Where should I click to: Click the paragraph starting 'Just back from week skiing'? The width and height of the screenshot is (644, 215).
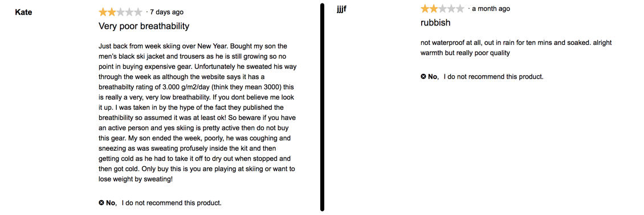(198, 112)
